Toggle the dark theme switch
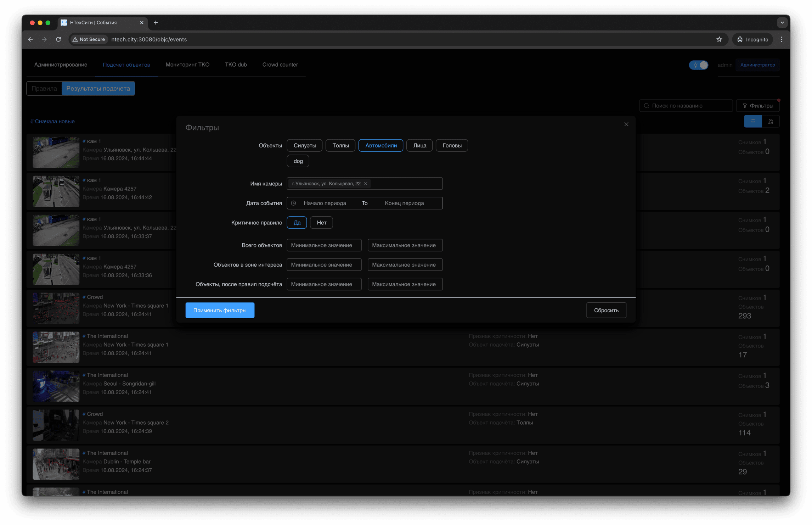Screen dimensions: 812x525 coord(698,65)
